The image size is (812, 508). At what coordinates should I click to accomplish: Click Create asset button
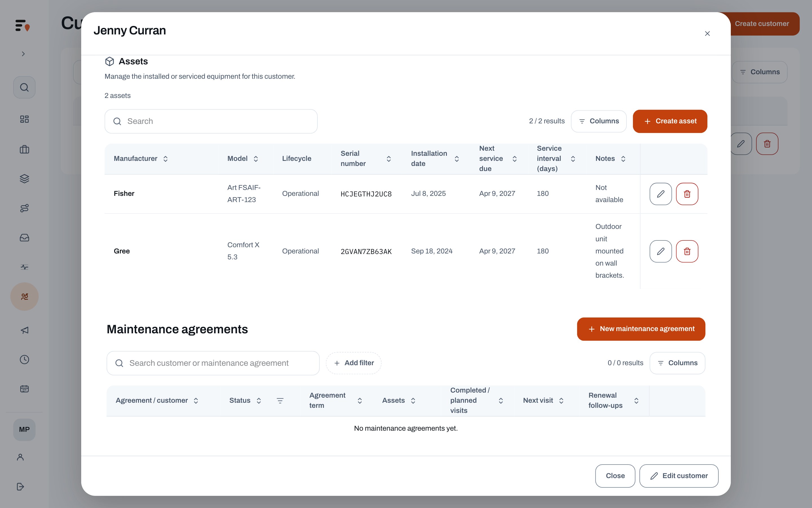[670, 121]
